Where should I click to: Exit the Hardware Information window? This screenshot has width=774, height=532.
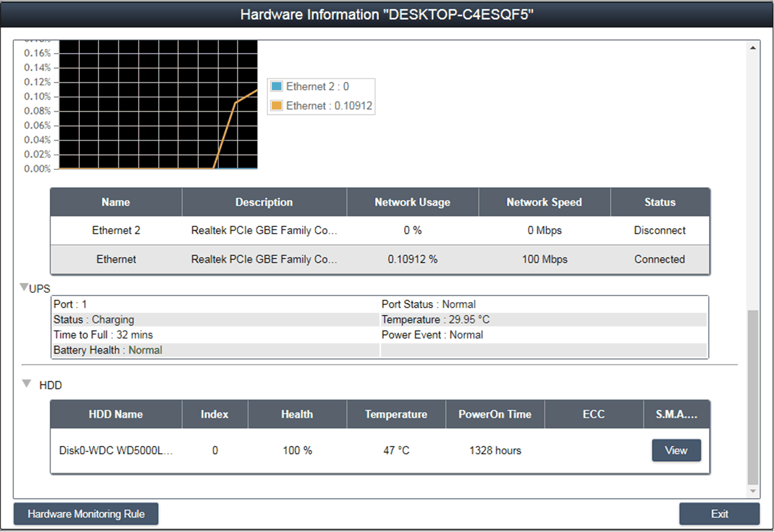pos(719,514)
